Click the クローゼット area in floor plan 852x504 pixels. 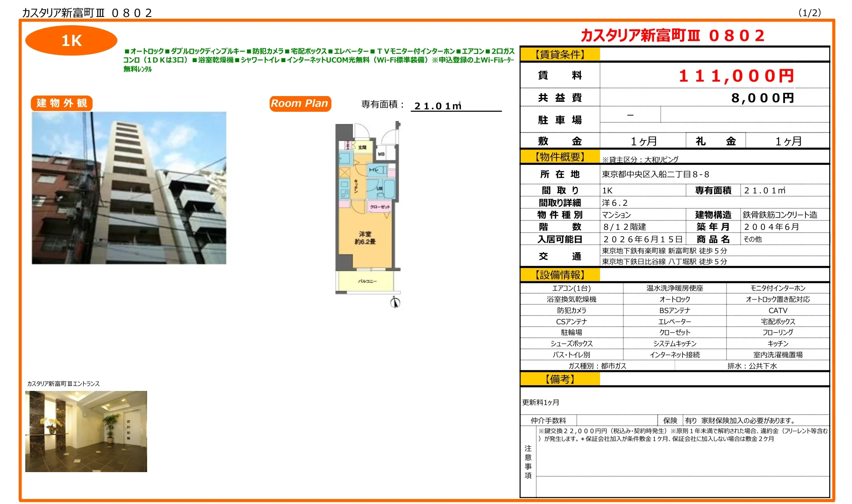coord(380,206)
